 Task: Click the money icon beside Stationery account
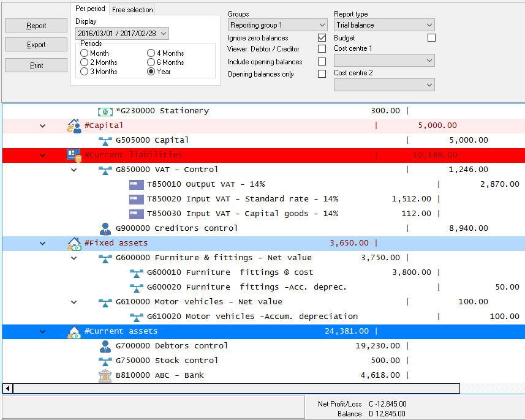pos(105,111)
